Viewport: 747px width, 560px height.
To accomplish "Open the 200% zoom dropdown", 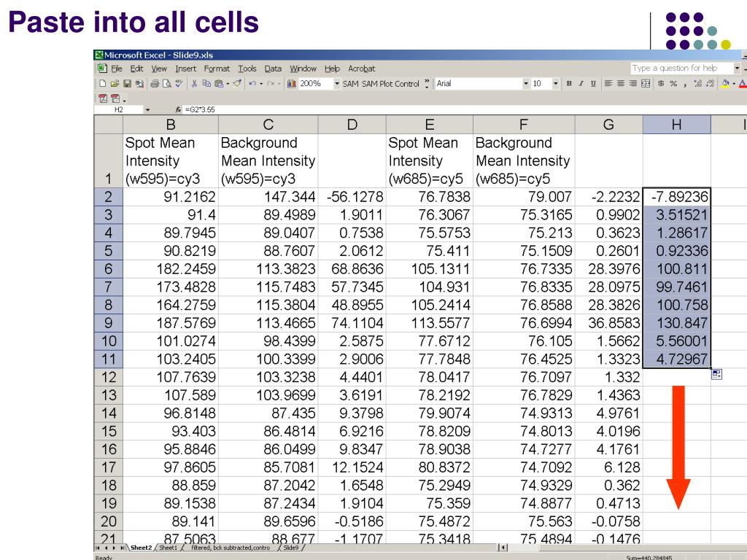I will 336,84.
